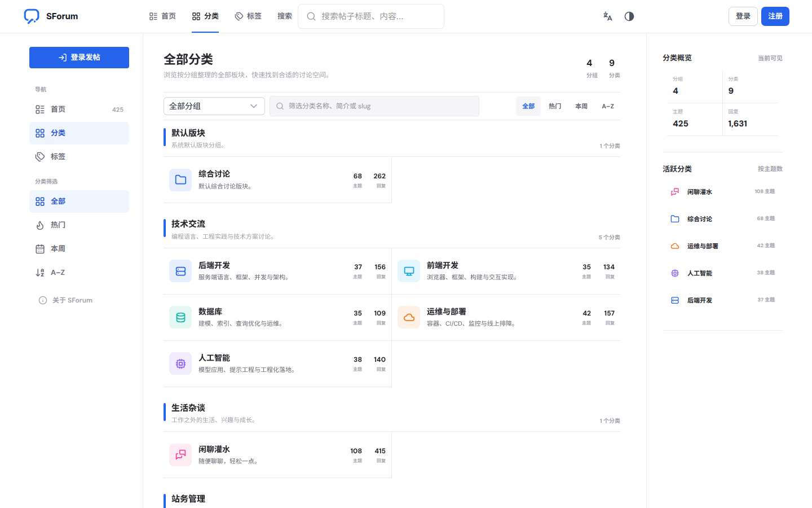Click the 综合讨论 folder icon in main list
The height and width of the screenshot is (508, 812).
[x=180, y=179]
